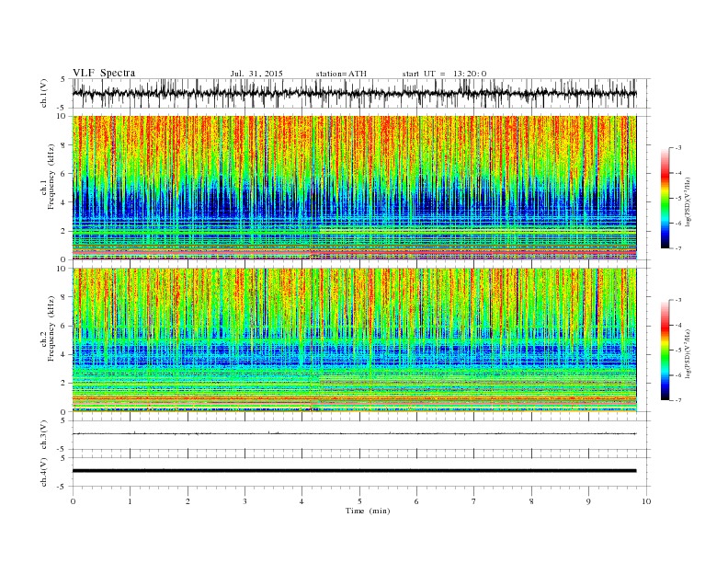This screenshot has height=563, width=728.
Task: Click the time axis tick label '10'
Action: click(x=646, y=501)
